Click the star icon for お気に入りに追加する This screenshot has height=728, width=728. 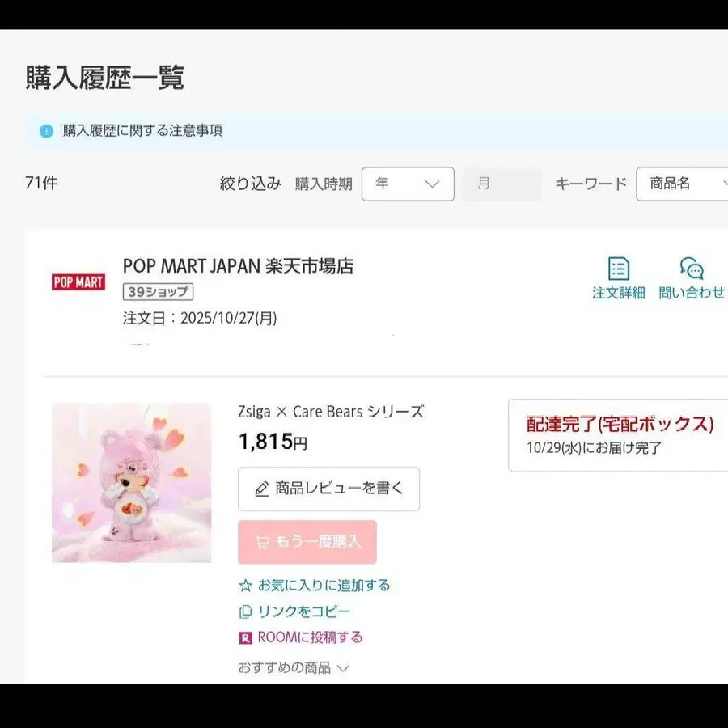tap(246, 585)
